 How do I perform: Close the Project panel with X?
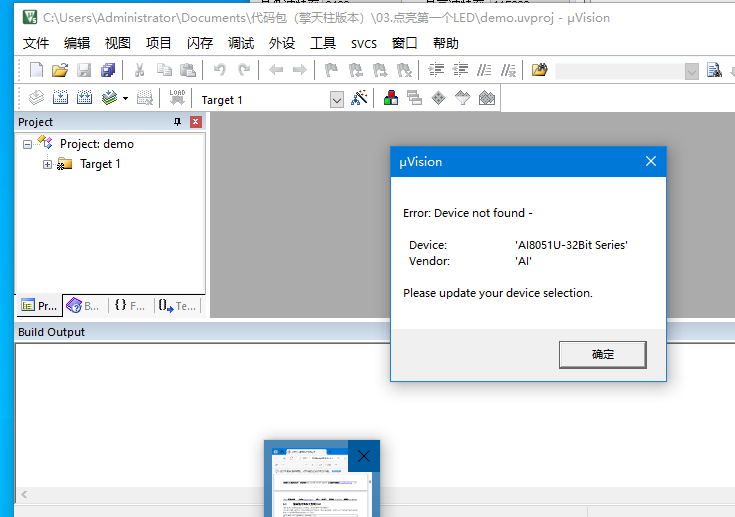(x=195, y=122)
